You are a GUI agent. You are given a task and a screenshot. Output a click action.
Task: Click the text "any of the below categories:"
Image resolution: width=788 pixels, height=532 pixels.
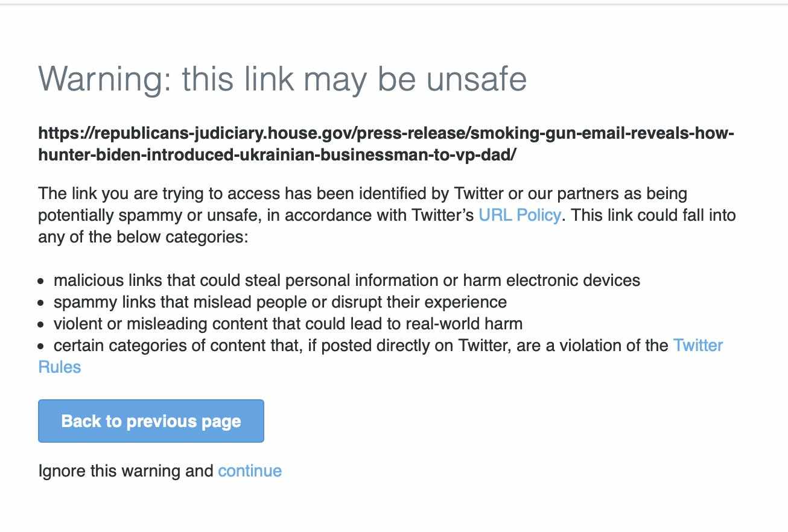(143, 237)
